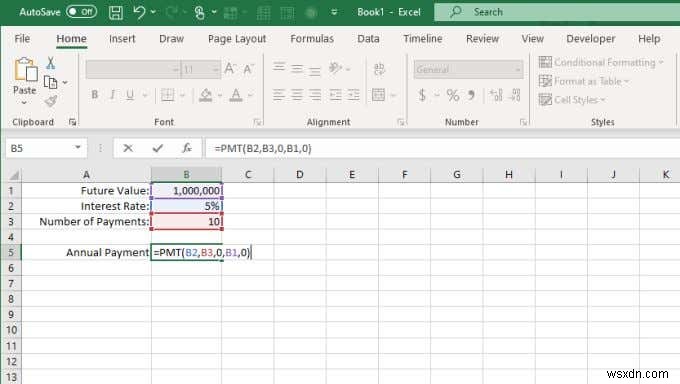Click the Increase Indent icon
This screenshot has height=384, width=680.
click(x=354, y=95)
